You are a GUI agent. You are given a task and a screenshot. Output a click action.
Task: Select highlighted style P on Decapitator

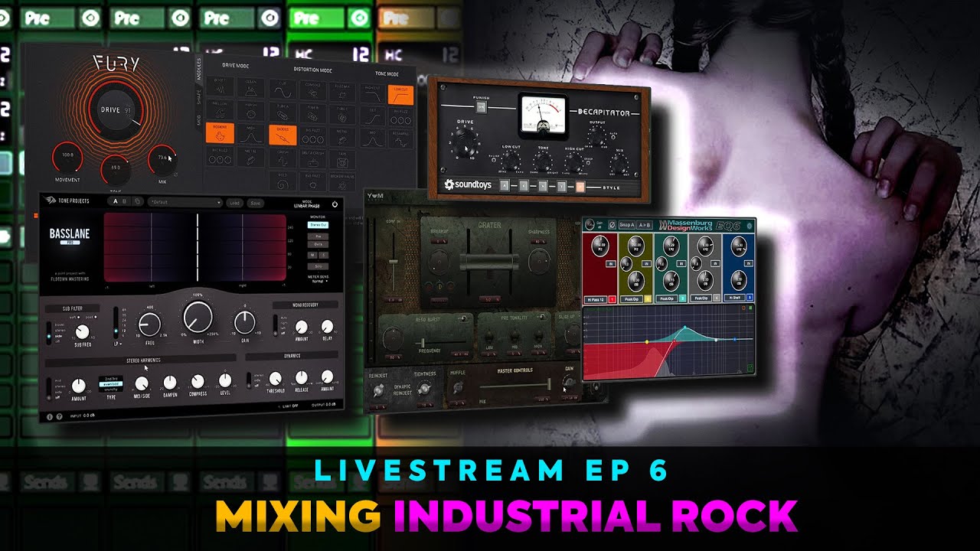580,187
